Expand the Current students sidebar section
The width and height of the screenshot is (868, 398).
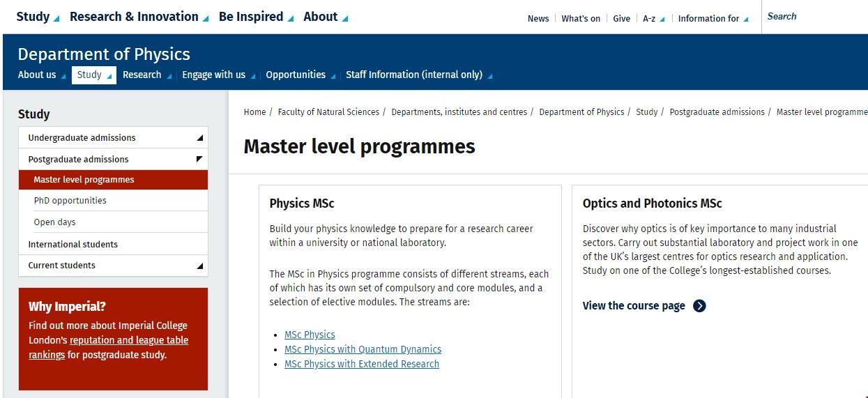[x=200, y=266]
